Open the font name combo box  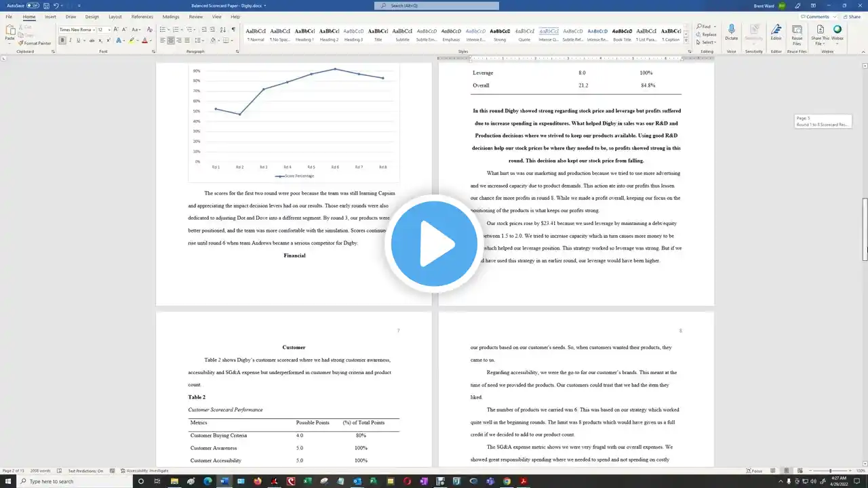pyautogui.click(x=77, y=30)
